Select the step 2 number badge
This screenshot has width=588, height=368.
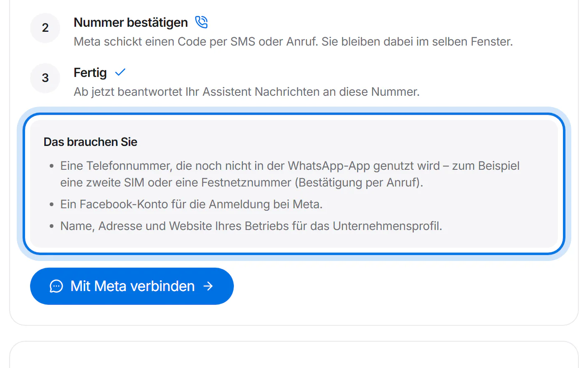[x=45, y=28]
